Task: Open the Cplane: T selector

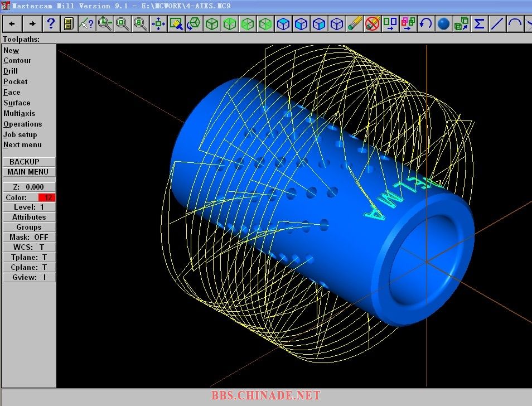Action: pyautogui.click(x=29, y=267)
